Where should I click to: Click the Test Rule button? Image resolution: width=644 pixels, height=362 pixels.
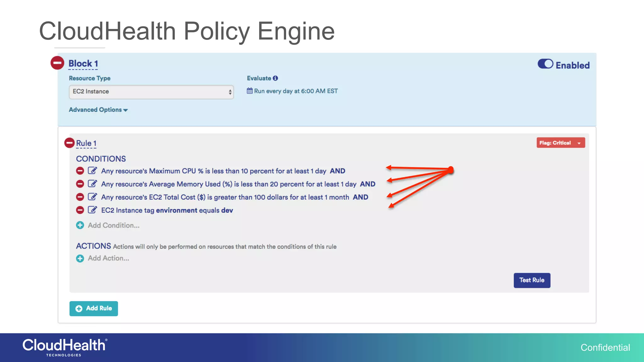tap(532, 280)
